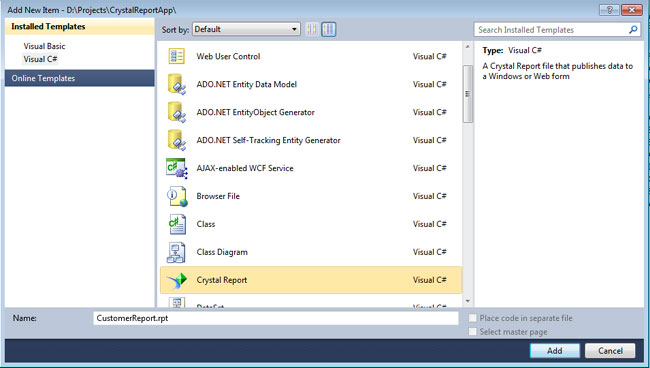
Task: Select the Class Diagram template icon
Action: coord(176,252)
